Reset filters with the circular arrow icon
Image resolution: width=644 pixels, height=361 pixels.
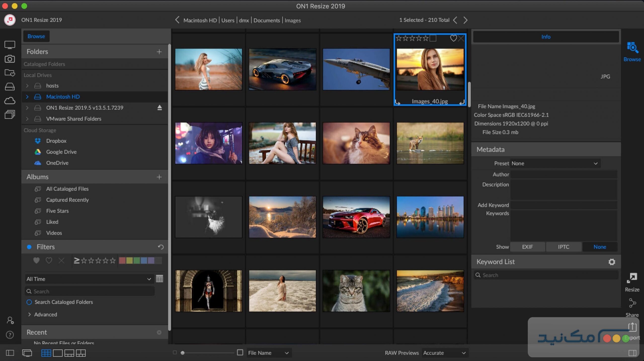tap(160, 247)
